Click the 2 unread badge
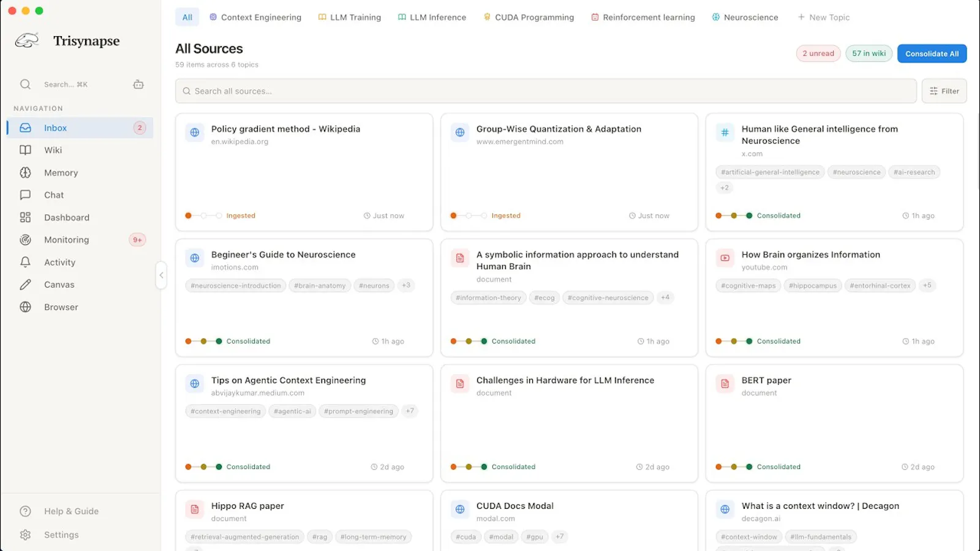 pos(818,54)
